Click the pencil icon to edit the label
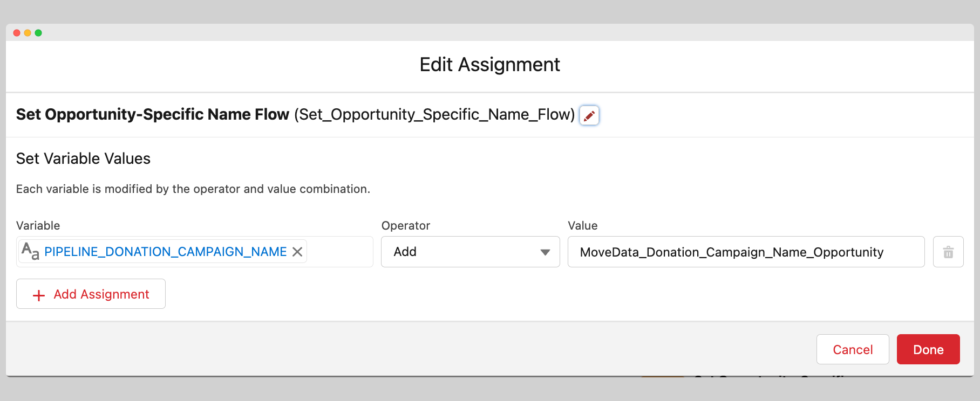 coord(589,115)
